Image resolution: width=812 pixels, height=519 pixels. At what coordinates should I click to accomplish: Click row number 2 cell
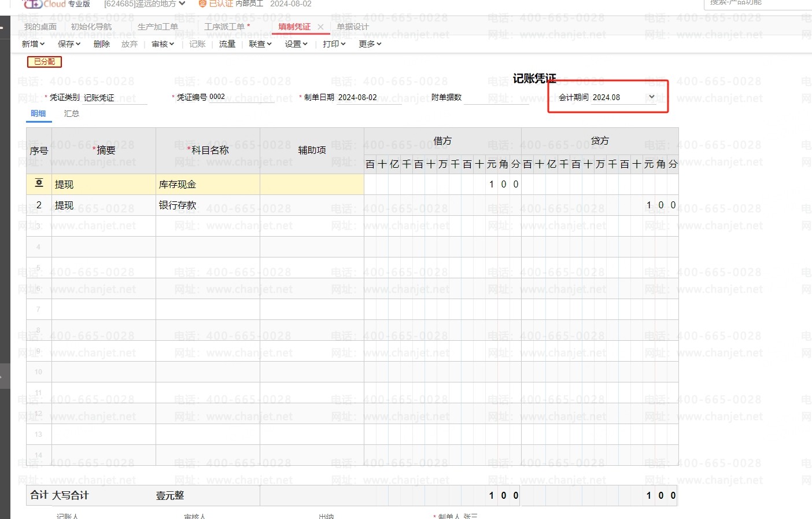coord(39,205)
